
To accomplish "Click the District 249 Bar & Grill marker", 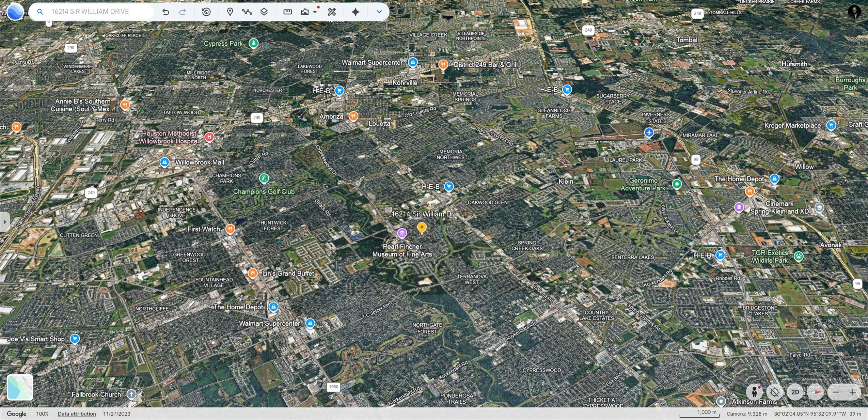I will tap(443, 64).
